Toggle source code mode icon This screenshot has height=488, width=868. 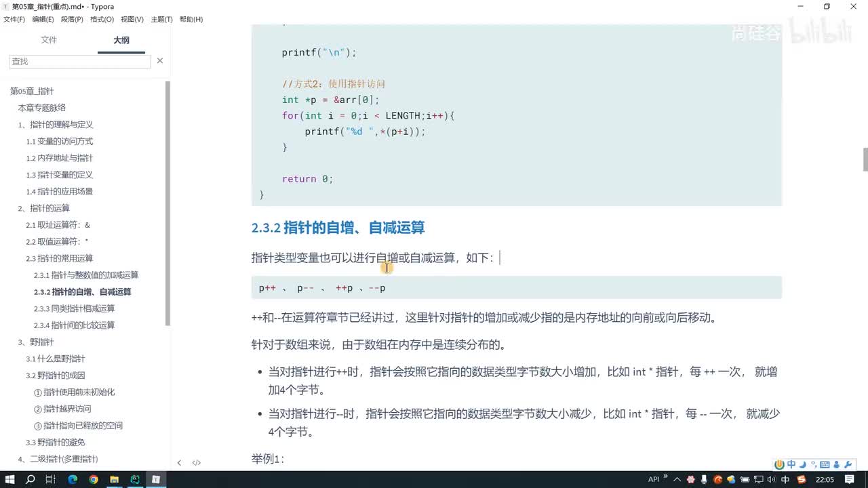tap(197, 463)
